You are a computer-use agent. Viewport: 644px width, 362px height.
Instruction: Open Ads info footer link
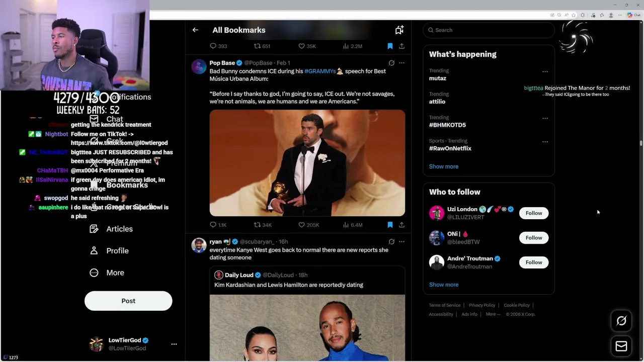469,314
